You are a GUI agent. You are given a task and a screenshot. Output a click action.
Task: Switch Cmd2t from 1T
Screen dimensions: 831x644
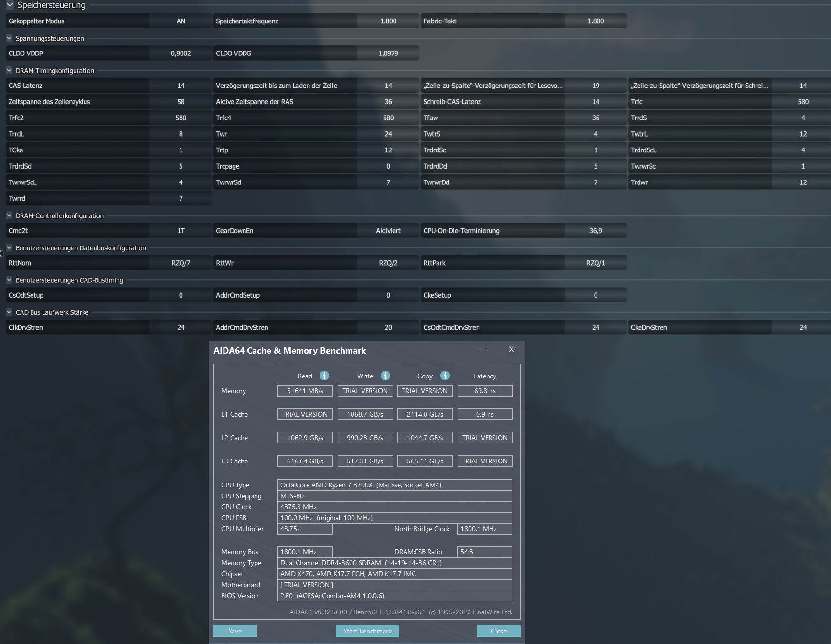[x=181, y=230]
